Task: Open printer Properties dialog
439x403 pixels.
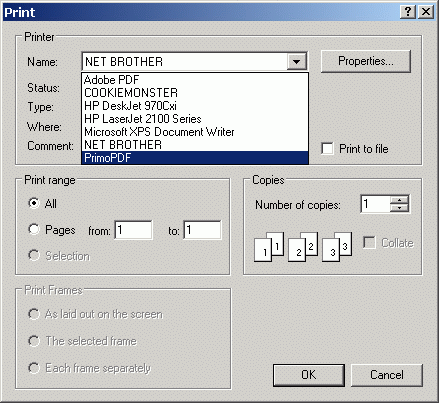Action: click(366, 61)
